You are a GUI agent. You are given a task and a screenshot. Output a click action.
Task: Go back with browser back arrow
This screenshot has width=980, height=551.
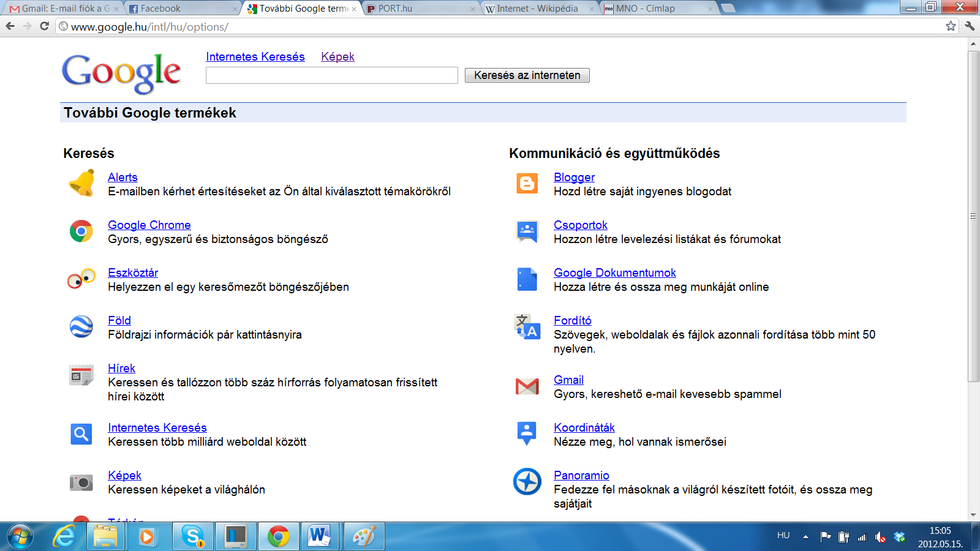pyautogui.click(x=10, y=26)
